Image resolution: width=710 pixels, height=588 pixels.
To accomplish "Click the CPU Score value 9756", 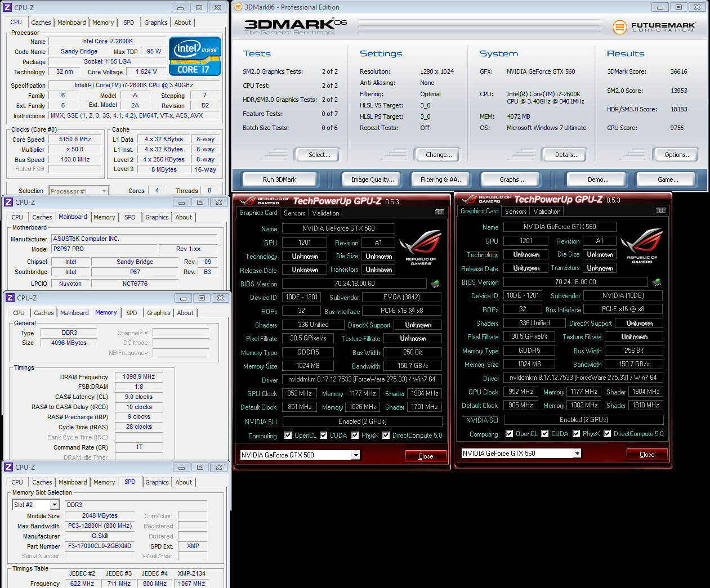I will [677, 128].
